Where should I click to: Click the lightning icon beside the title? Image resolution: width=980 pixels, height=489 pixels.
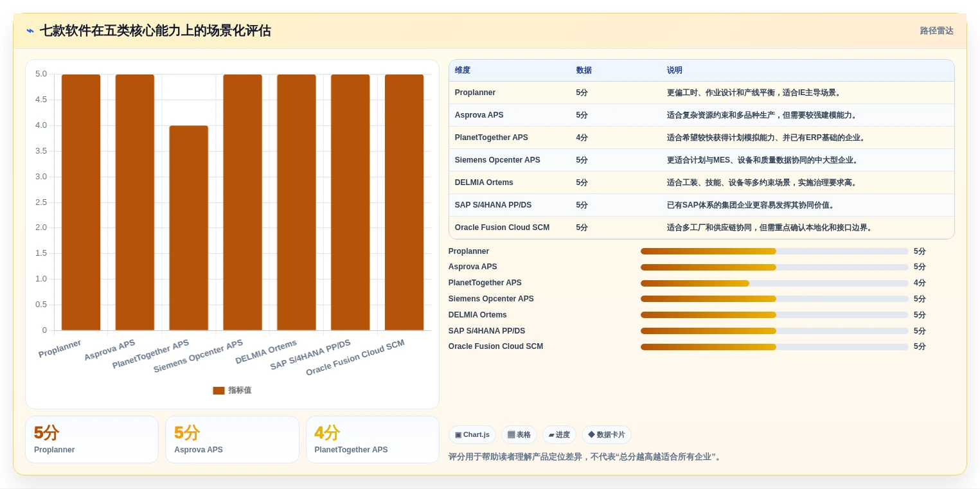(x=30, y=31)
